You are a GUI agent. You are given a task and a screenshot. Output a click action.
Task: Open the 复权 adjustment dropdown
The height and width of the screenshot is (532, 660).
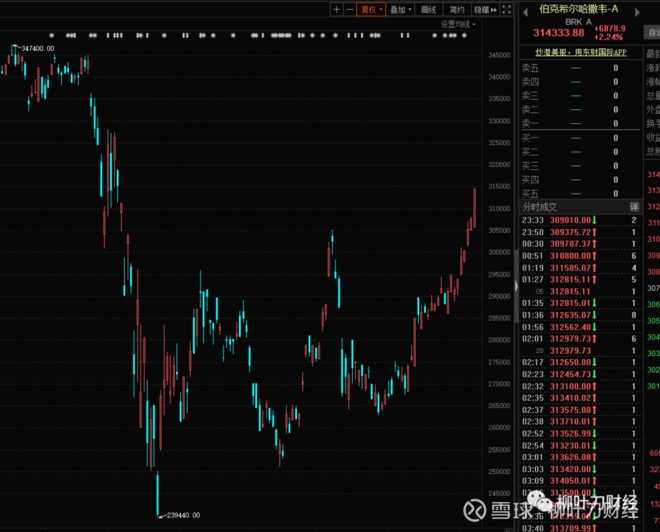[x=371, y=9]
